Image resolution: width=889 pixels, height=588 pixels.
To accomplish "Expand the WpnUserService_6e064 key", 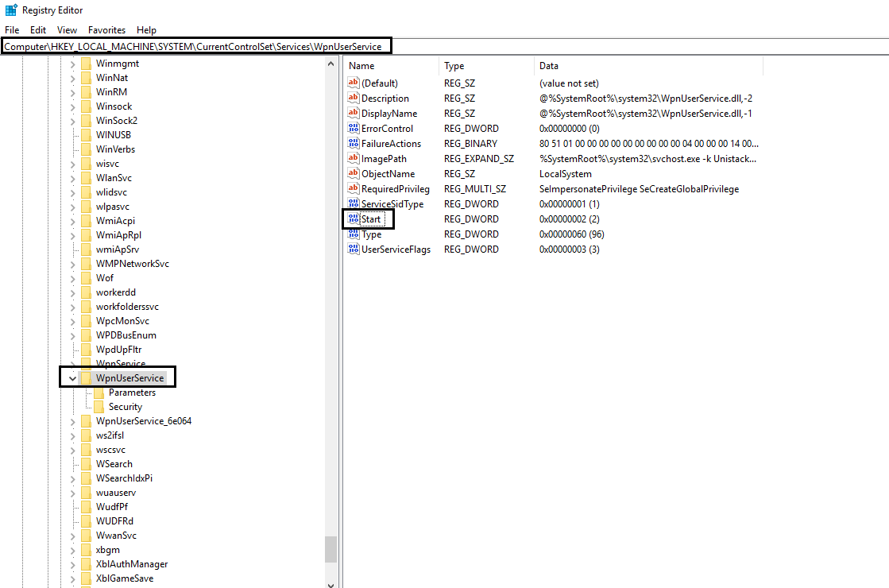I will 72,421.
